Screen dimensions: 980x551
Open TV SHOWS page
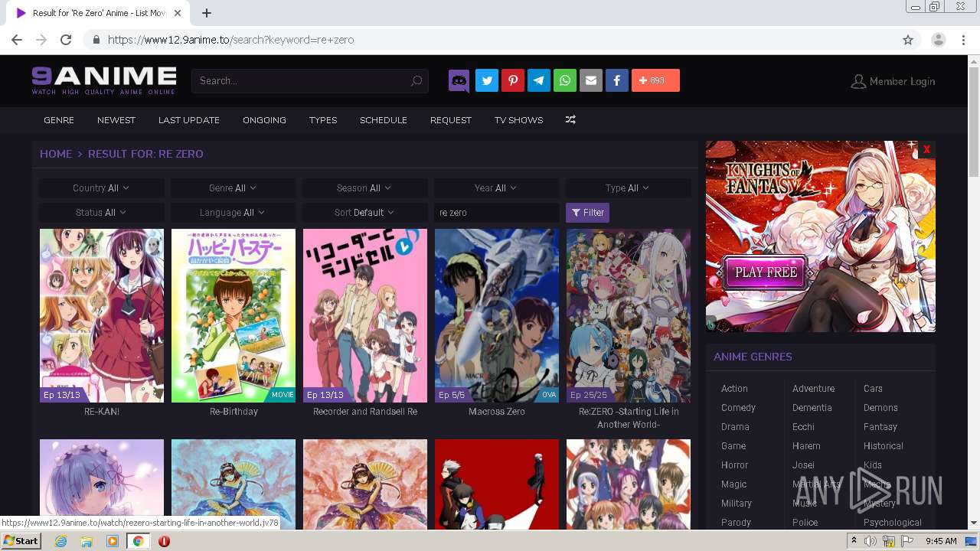coord(518,120)
